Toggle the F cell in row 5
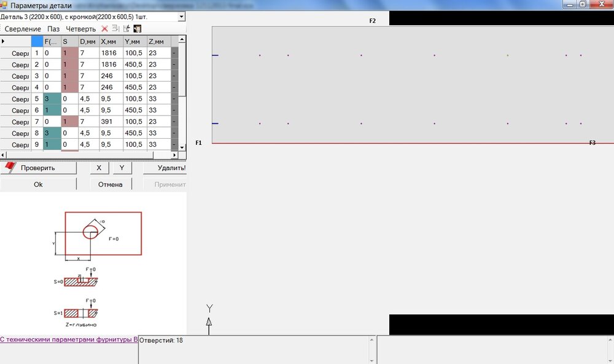614x364 pixels. click(52, 99)
